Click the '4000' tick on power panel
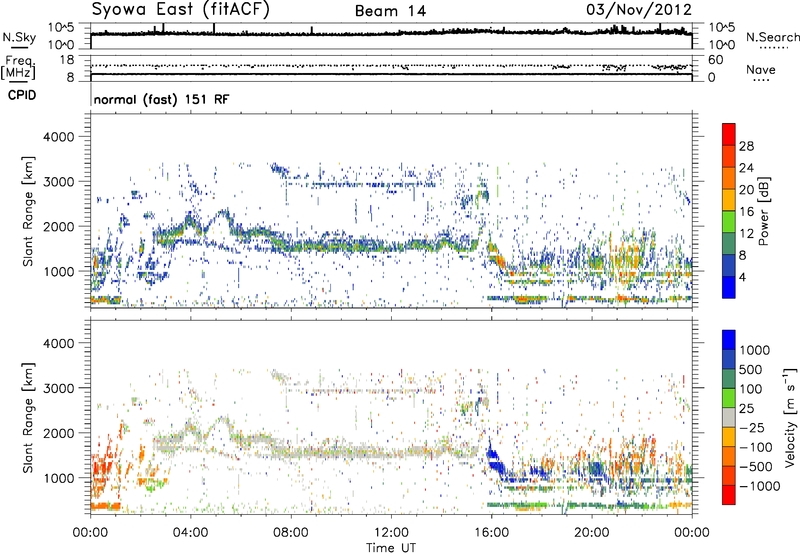This screenshot has width=800, height=554. pyautogui.click(x=58, y=137)
